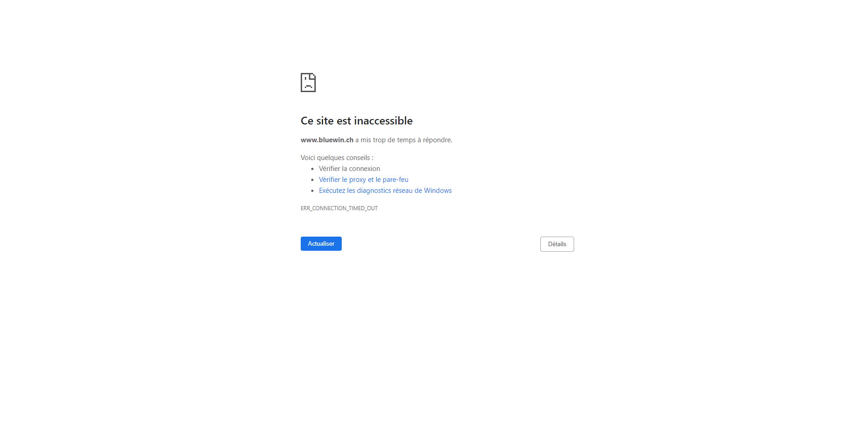Image resolution: width=868 pixels, height=424 pixels.
Task: Click the word 'pare-feu' in the proxy link
Action: click(x=395, y=180)
